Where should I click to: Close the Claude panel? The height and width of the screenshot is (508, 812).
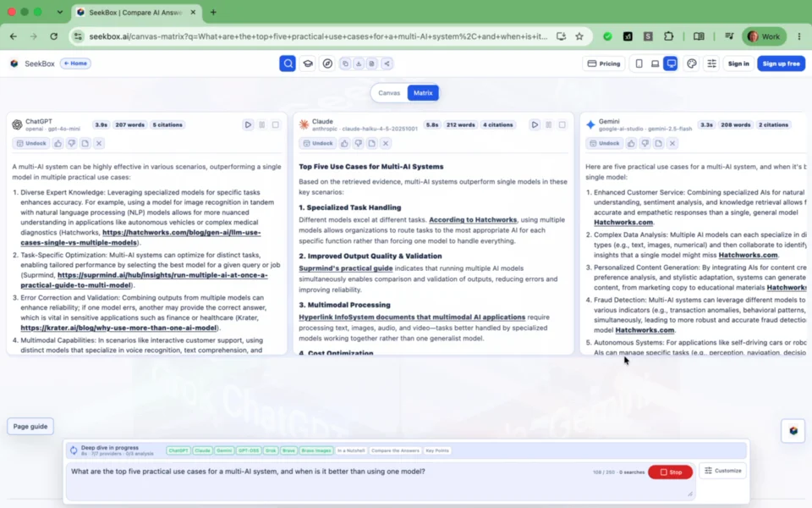tap(386, 143)
